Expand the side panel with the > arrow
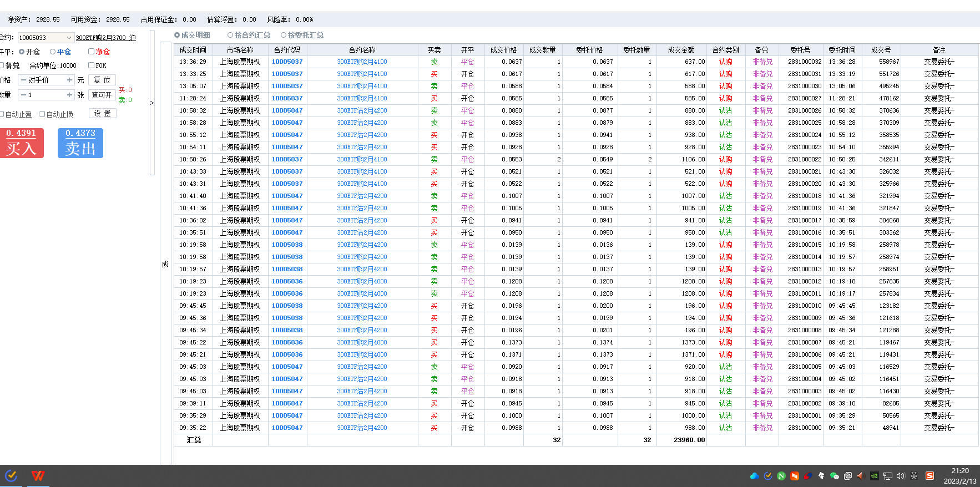This screenshot has height=487, width=980. pyautogui.click(x=152, y=103)
